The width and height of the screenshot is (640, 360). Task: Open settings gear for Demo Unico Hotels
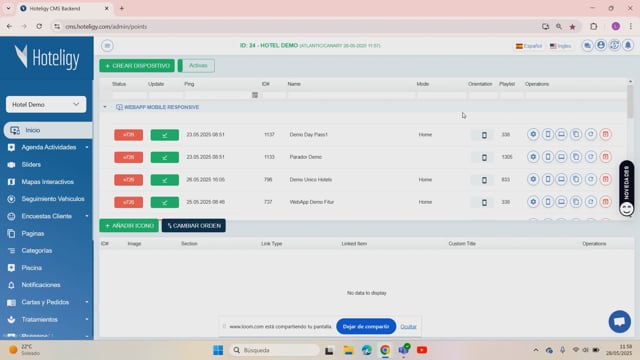tap(533, 179)
